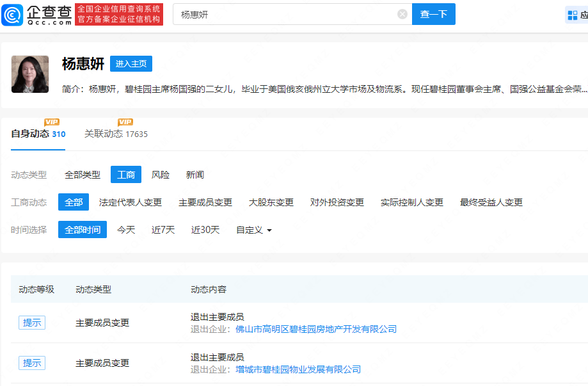Click the first 提示 level tag

[32, 323]
